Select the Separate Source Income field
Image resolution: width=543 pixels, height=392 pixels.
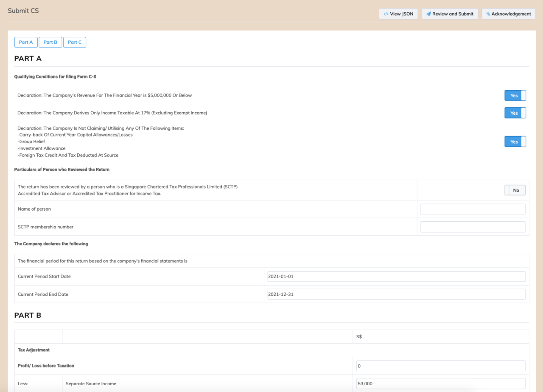[441, 384]
